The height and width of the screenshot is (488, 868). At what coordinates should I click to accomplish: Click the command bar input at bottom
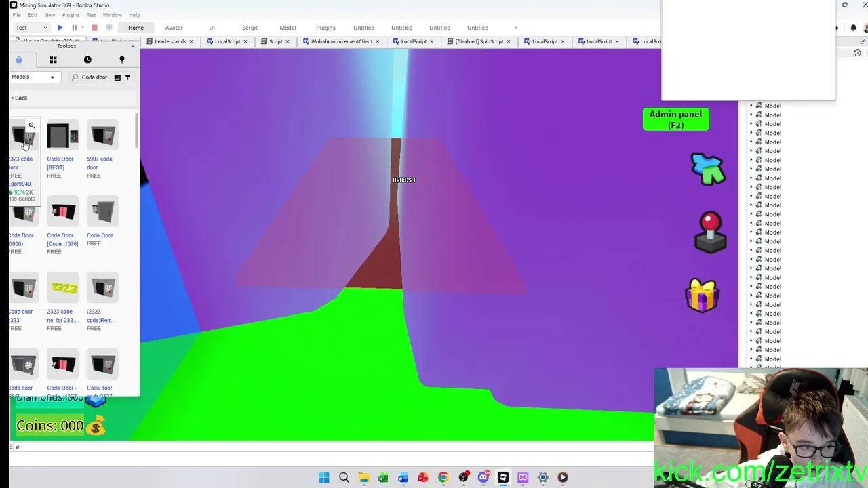coord(332,447)
